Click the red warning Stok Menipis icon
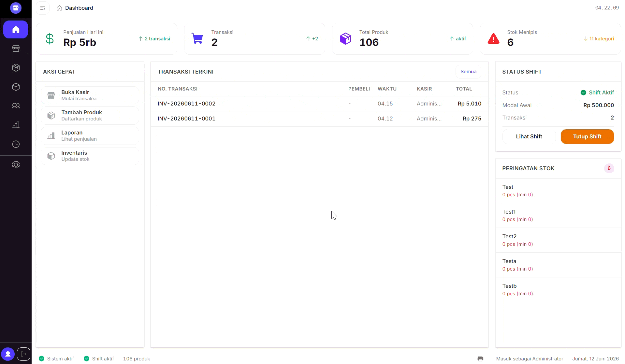Screen dimensions: 625x364 click(x=493, y=38)
